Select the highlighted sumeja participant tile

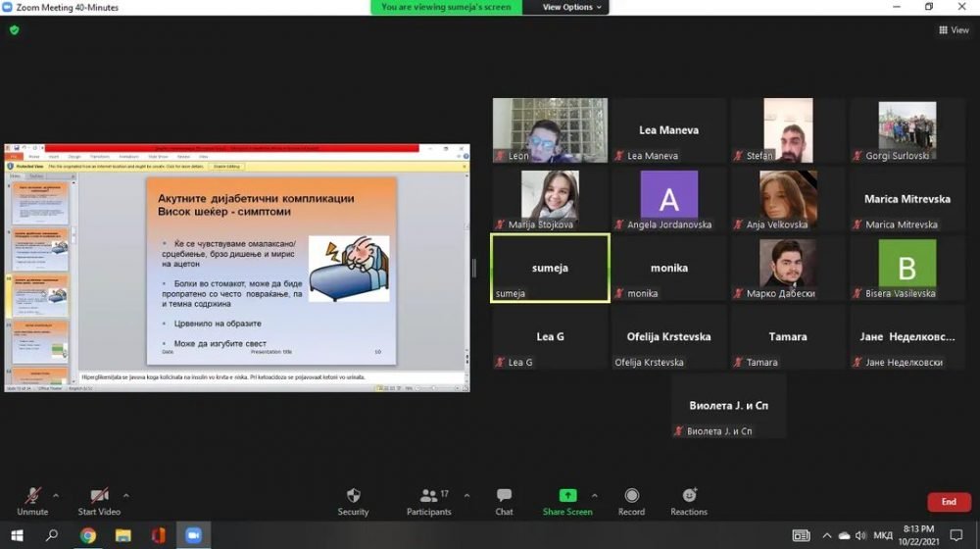pyautogui.click(x=550, y=268)
